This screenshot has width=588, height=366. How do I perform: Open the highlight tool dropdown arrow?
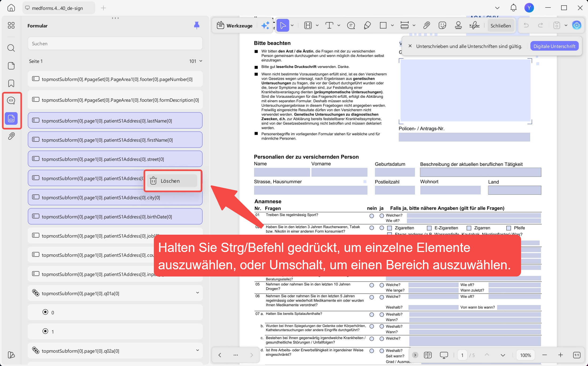(x=317, y=26)
